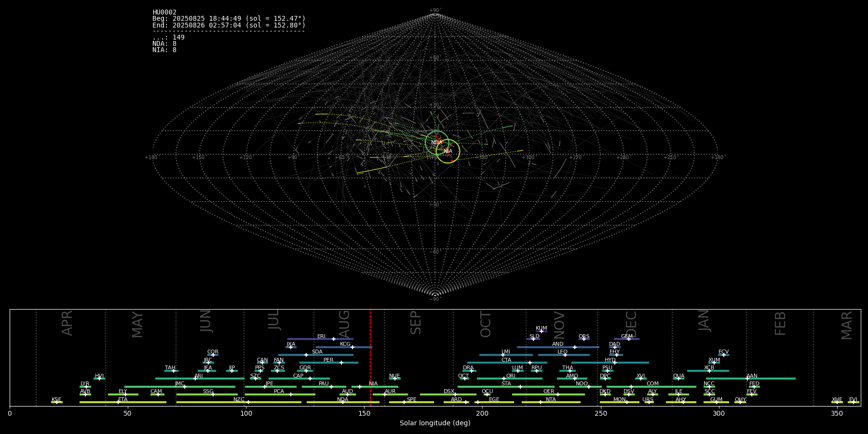Click the AUG month label

(344, 323)
